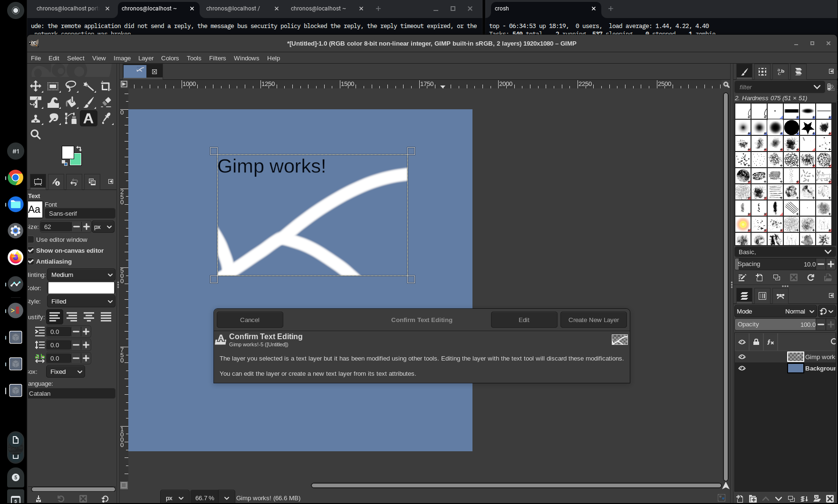Open the brush filter dropdown arrow
838x504 pixels.
pyautogui.click(x=817, y=87)
